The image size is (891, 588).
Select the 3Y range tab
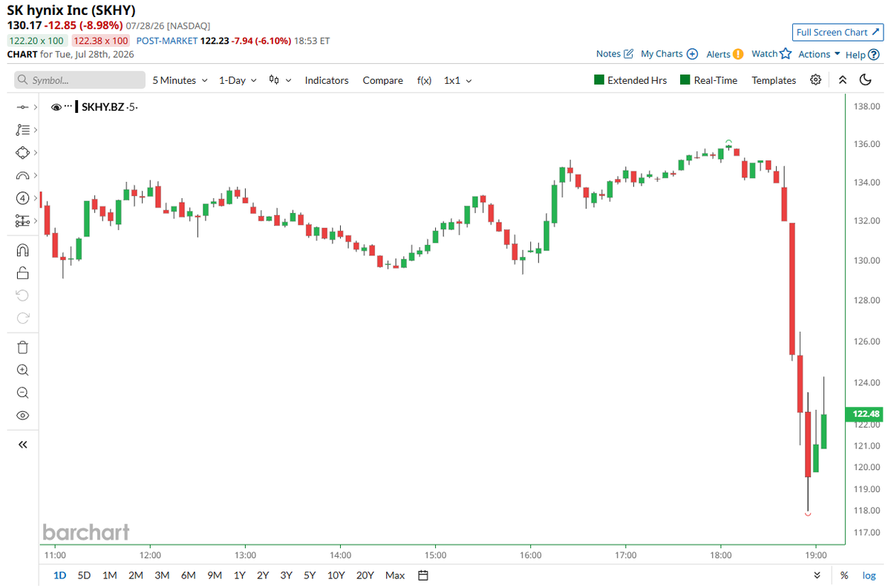pos(287,575)
